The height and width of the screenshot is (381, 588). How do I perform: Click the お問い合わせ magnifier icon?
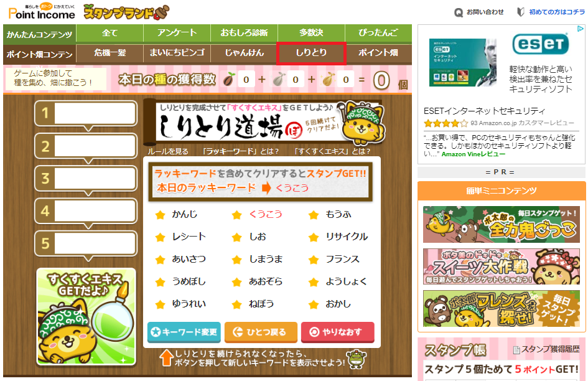[458, 13]
